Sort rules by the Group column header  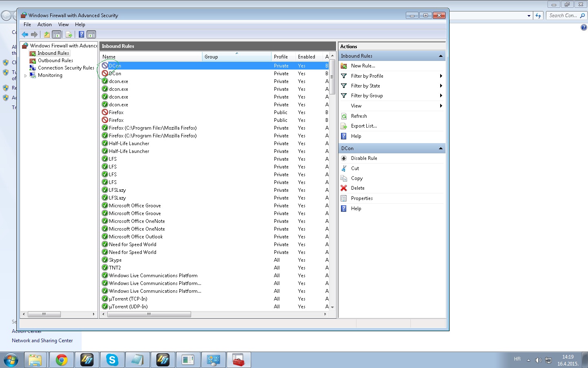click(237, 57)
